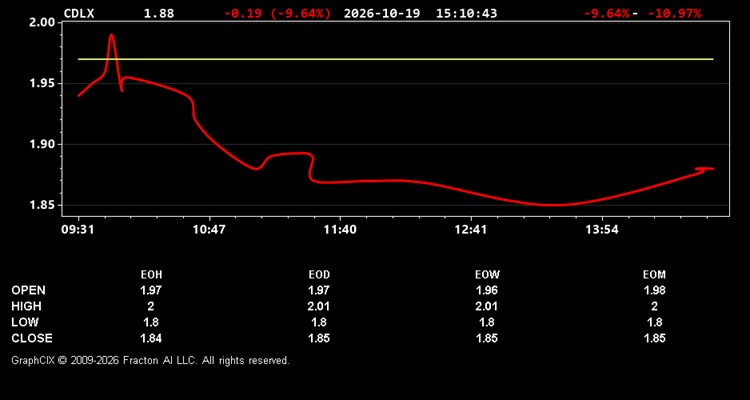Select the EOM column header
750x400 pixels.
coord(654,275)
